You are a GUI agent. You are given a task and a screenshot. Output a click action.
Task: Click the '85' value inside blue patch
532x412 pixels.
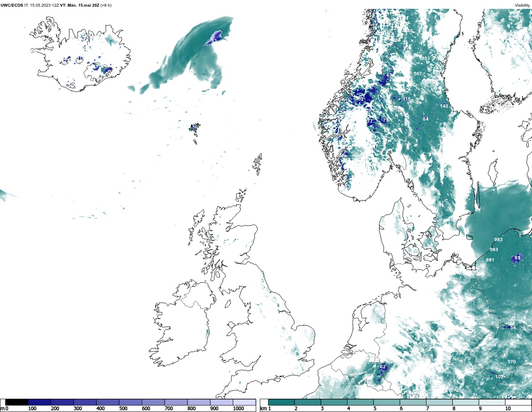517,258
